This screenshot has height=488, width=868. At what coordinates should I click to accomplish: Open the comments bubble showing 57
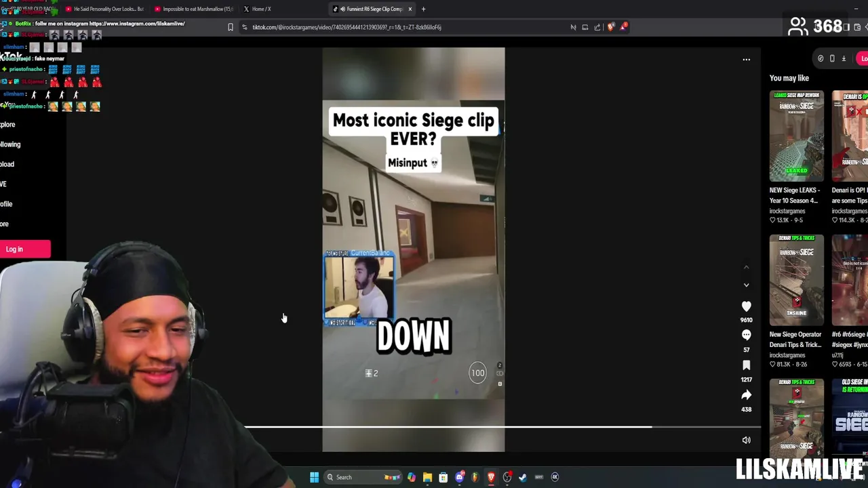746,335
